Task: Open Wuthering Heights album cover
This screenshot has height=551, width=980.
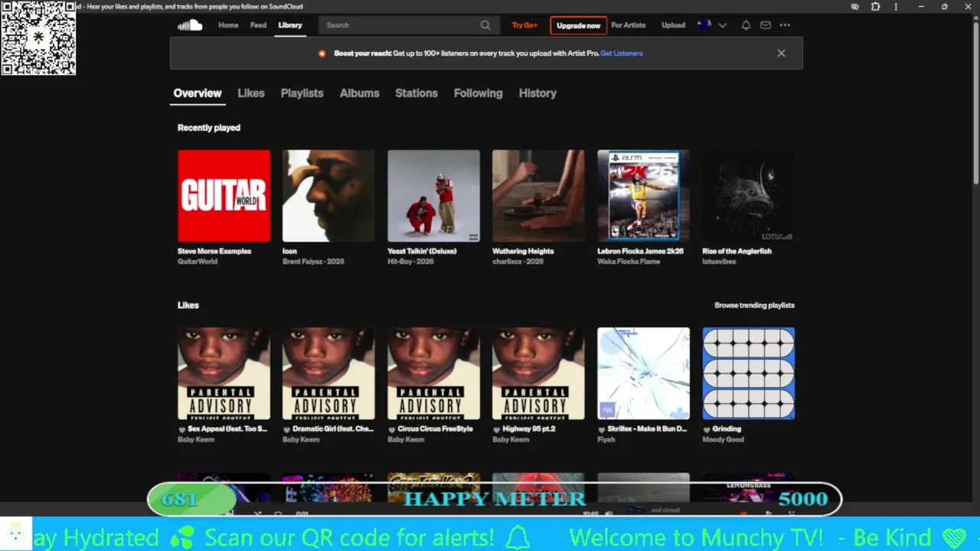Action: point(538,196)
